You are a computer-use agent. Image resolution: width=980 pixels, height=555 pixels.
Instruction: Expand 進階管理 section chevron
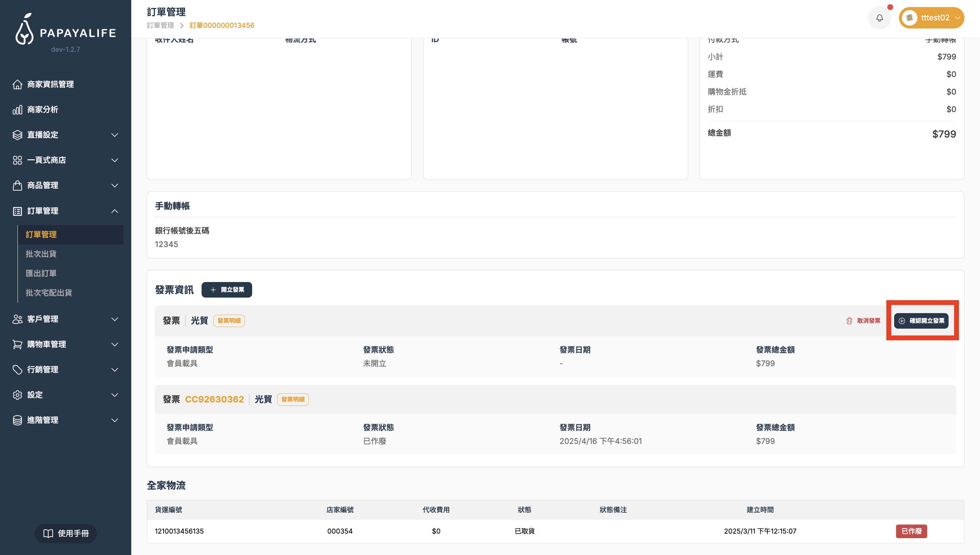pos(114,420)
